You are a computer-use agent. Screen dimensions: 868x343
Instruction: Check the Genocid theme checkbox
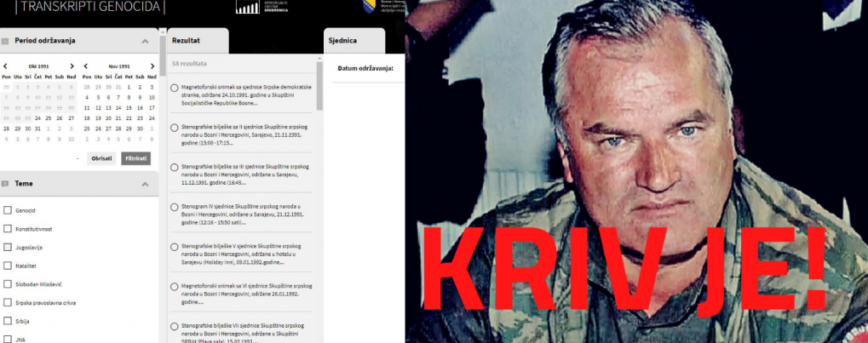click(x=8, y=210)
